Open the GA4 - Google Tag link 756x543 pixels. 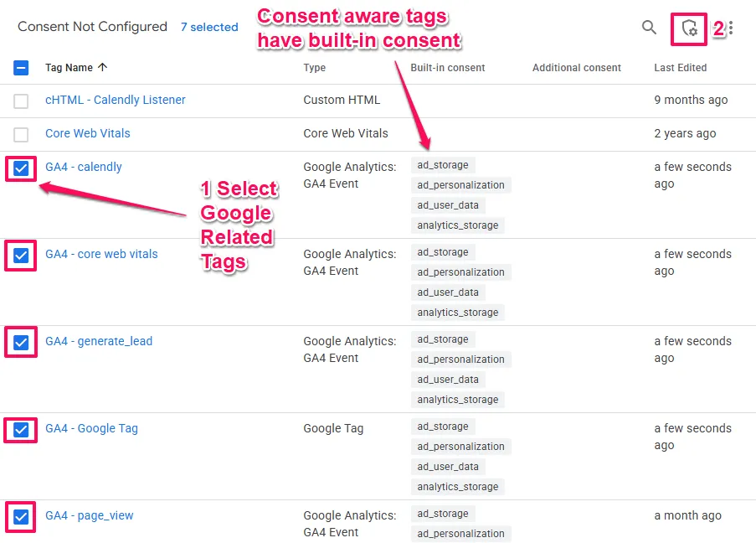click(91, 428)
